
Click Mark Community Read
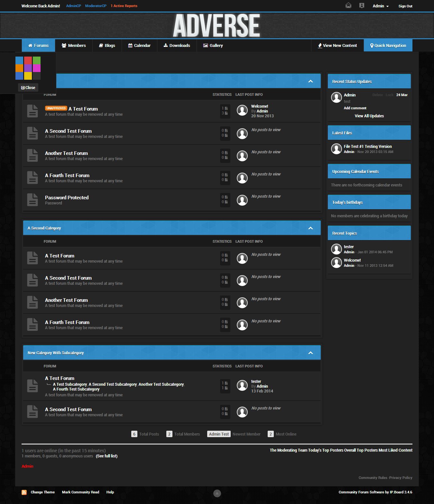coord(80,492)
